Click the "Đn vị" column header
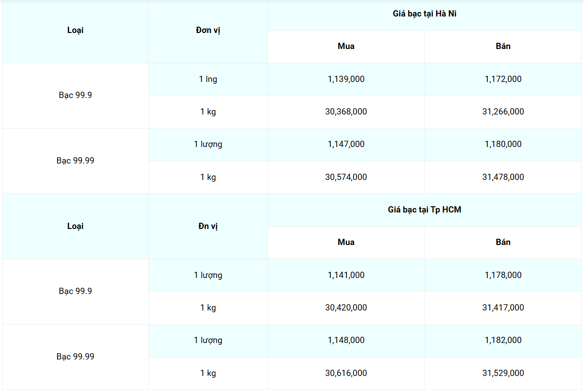Viewport: 585px width, 392px height. [208, 226]
